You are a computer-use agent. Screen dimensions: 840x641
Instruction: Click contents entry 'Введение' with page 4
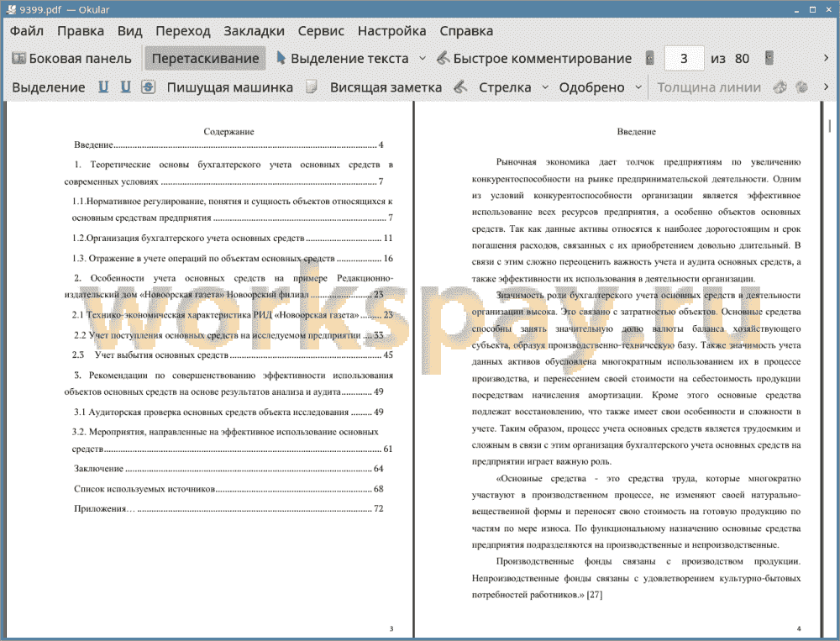228,144
